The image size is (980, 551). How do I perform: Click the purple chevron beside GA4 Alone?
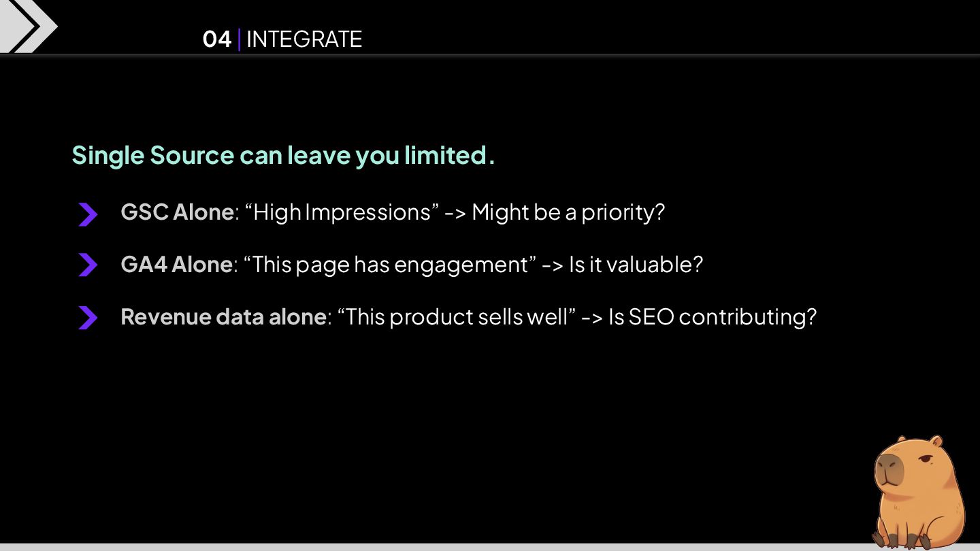coord(88,265)
